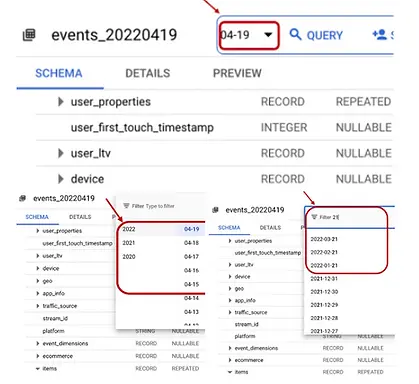The width and height of the screenshot is (419, 384).
Task: Pick date 04-18 from the list
Action: [x=191, y=243]
